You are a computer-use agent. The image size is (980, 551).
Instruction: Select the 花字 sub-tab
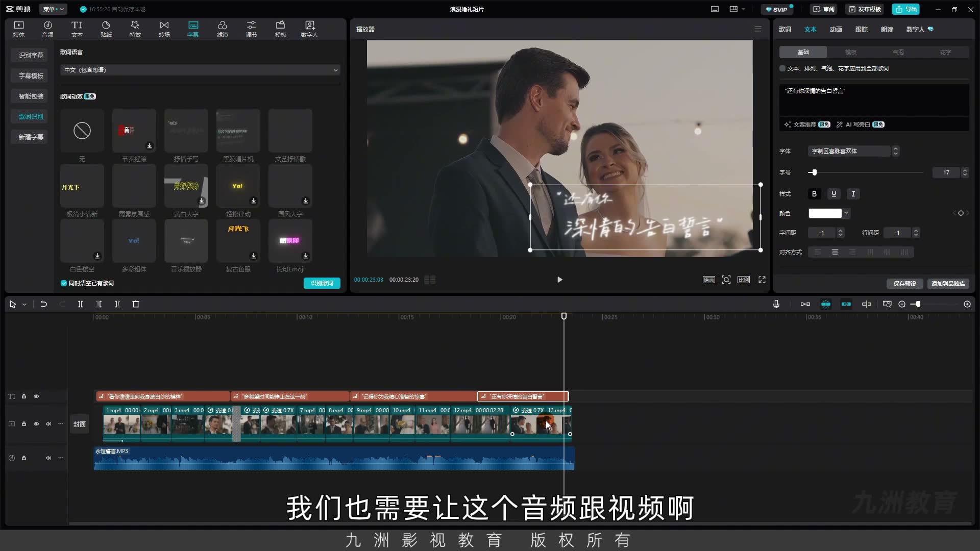tap(946, 52)
